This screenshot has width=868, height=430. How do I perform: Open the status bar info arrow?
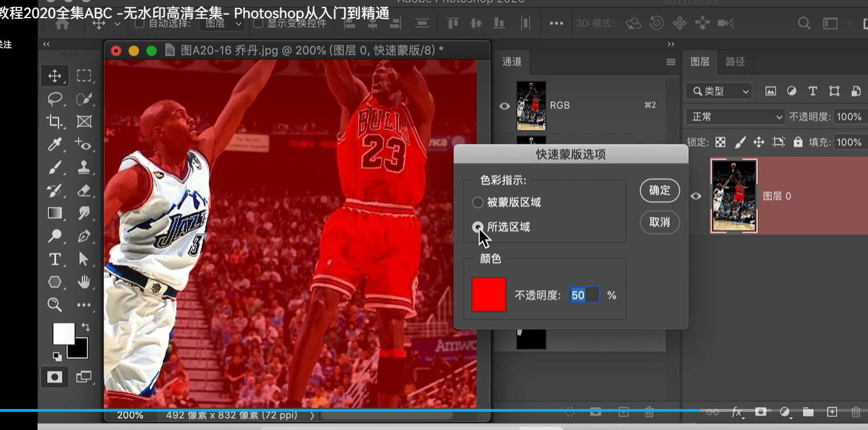coord(312,415)
